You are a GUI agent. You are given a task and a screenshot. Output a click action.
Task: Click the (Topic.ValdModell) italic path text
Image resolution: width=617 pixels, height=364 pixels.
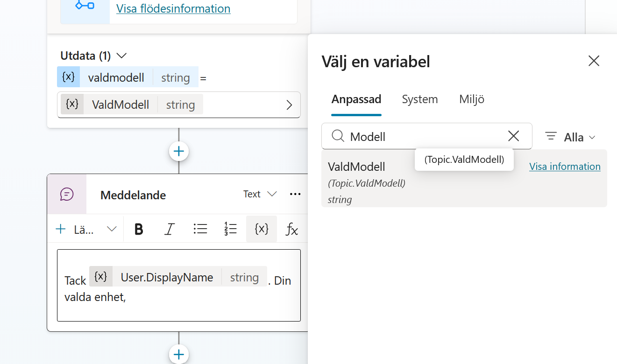(x=367, y=183)
